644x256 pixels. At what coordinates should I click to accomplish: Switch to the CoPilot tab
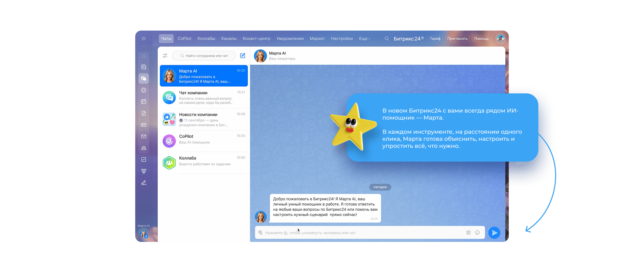(184, 39)
